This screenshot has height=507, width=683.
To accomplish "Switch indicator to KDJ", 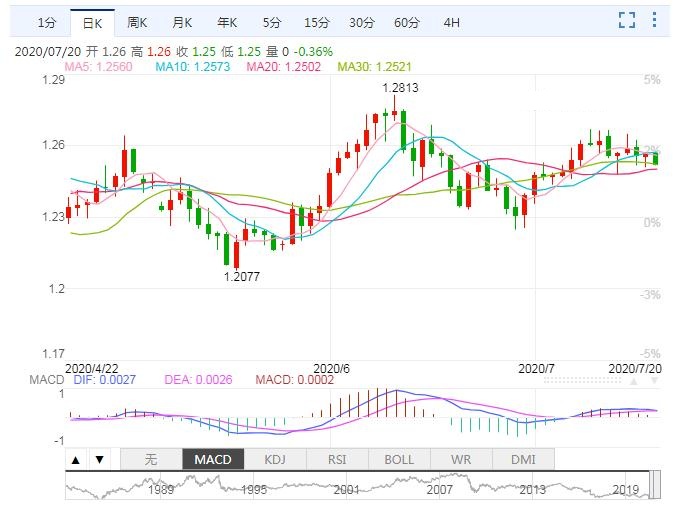I will (274, 460).
